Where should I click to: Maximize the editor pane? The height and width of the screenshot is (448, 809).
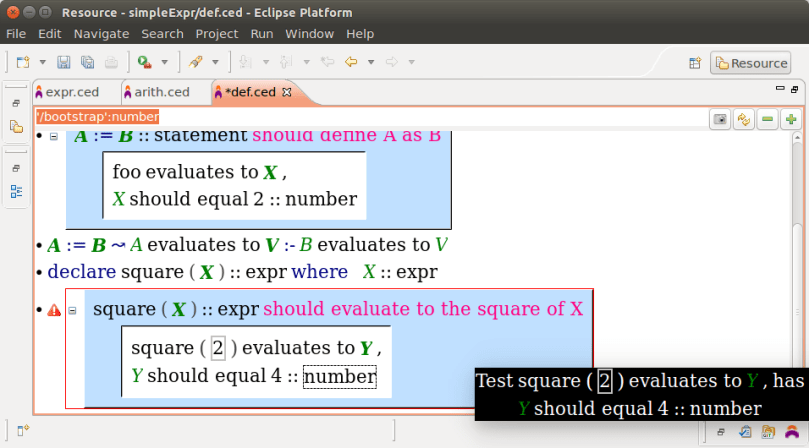pos(790,89)
